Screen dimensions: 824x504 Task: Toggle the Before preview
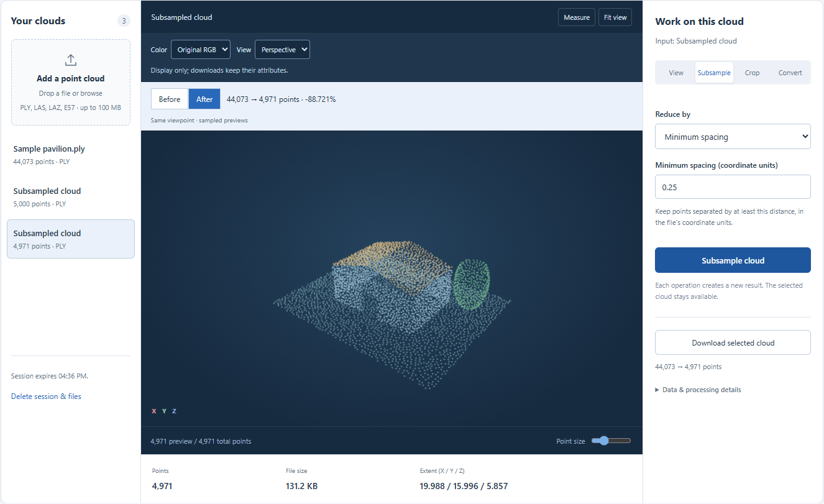pyautogui.click(x=170, y=99)
